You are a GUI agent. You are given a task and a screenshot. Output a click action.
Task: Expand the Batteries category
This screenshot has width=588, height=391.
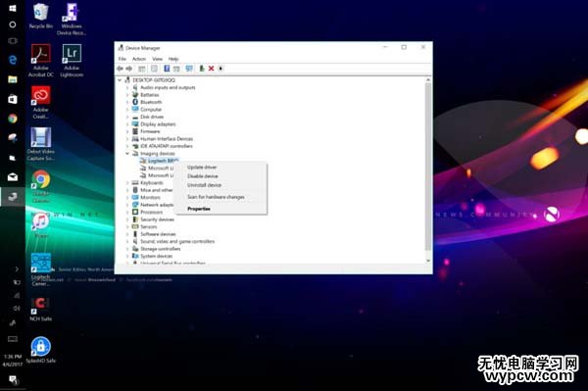[x=127, y=95]
